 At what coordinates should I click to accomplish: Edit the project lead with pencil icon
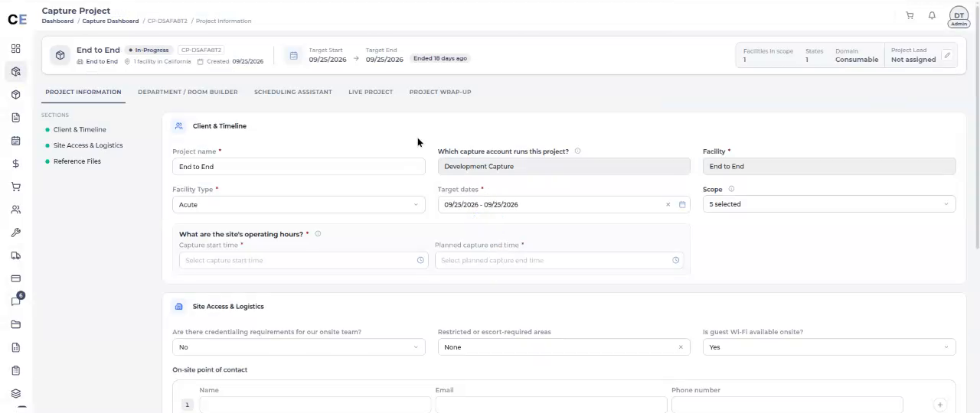tap(947, 55)
